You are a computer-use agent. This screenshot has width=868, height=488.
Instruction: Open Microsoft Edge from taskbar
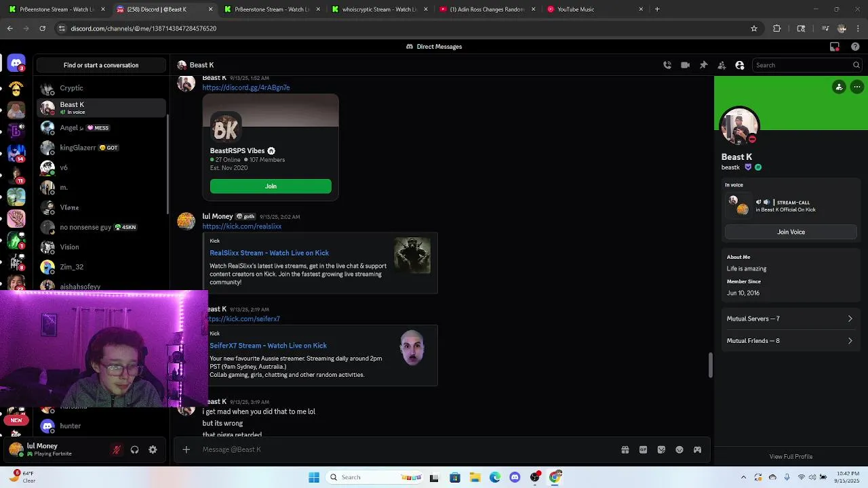[495, 477]
